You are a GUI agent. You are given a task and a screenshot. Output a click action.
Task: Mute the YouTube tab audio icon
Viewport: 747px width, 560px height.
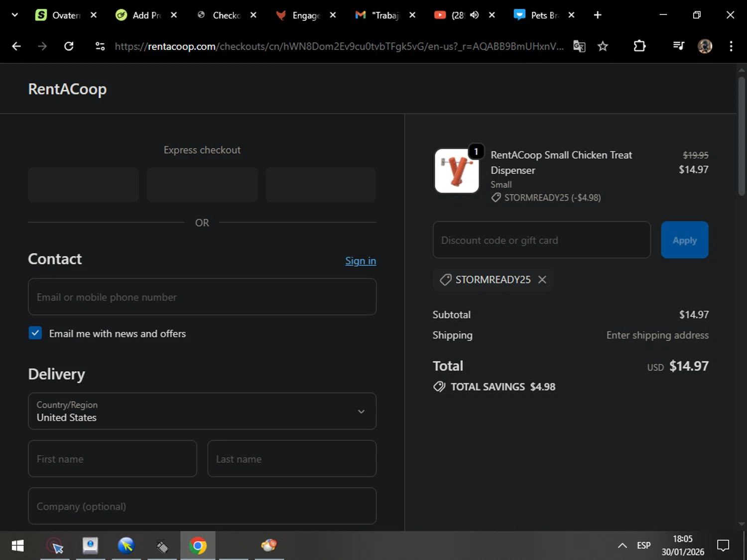tap(475, 15)
